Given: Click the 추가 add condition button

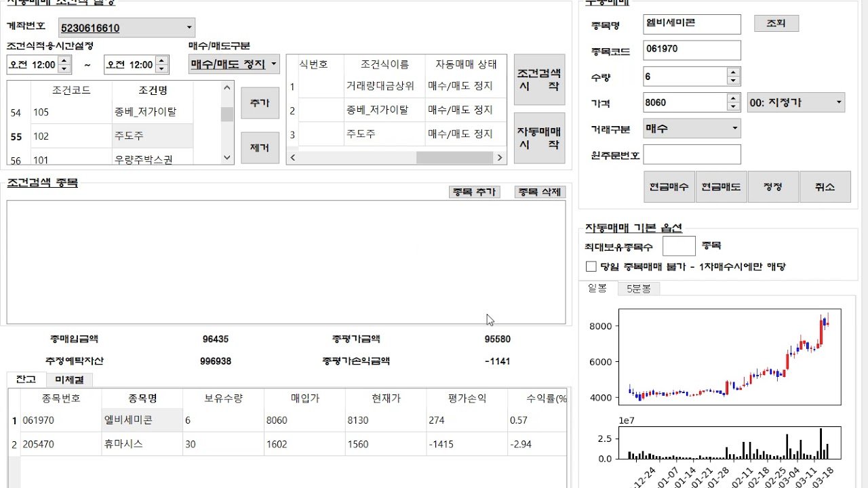Looking at the screenshot, I should 260,102.
